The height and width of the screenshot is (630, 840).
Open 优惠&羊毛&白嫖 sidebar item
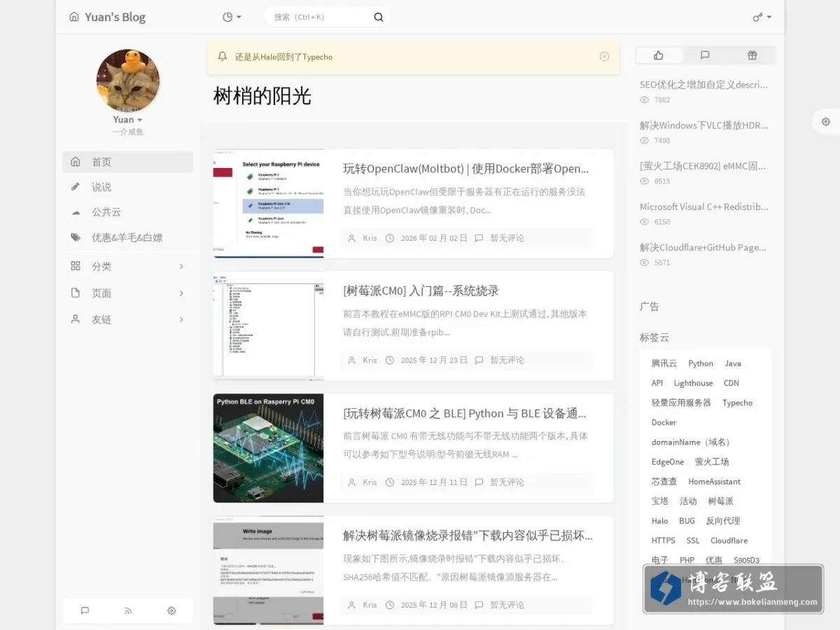(127, 237)
